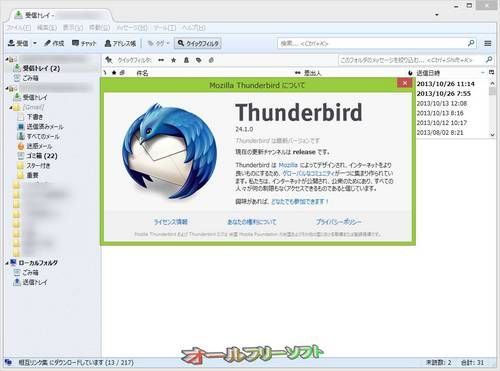Sort by the 件名 column header
The width and height of the screenshot is (500, 371).
click(142, 73)
